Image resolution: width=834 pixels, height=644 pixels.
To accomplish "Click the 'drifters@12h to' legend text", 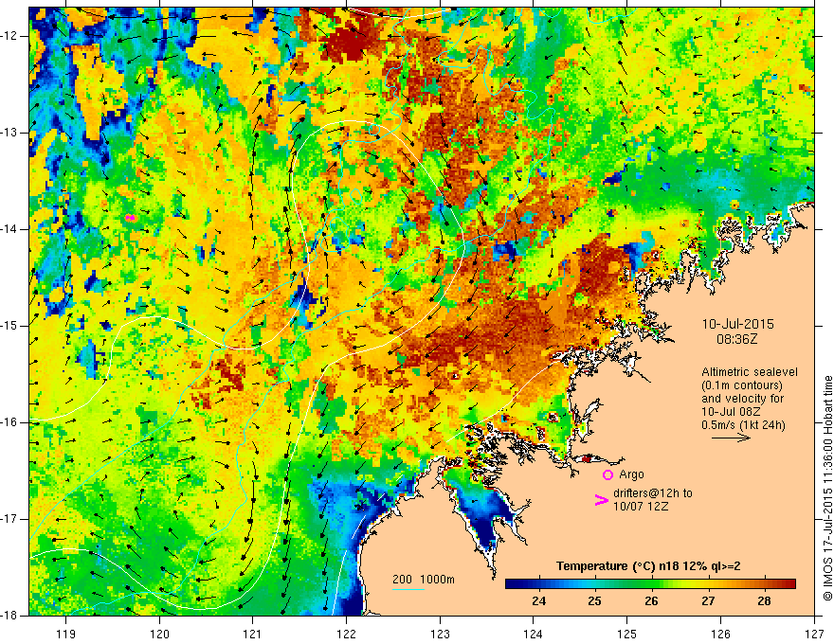I will click(653, 493).
